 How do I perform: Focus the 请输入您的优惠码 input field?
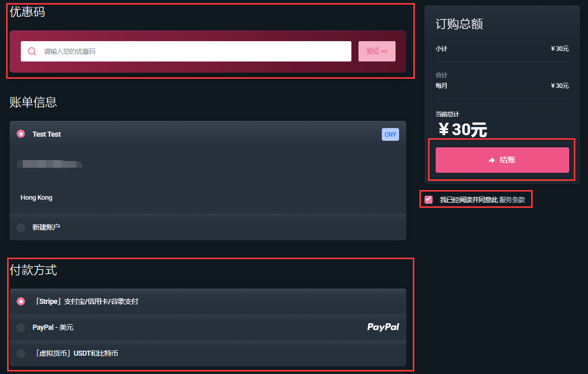186,51
